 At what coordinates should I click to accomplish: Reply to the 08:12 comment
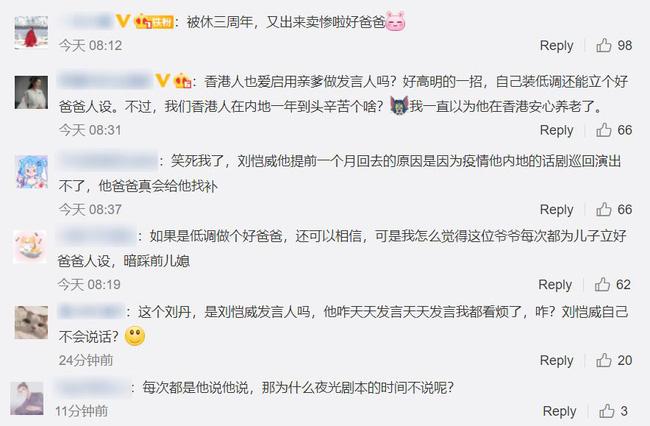click(556, 46)
